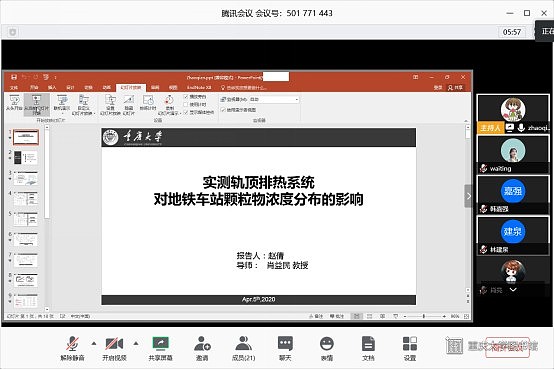Viewport: 554px width, 370px height.
Task: Open the 邀请 invite icon
Action: 202,347
